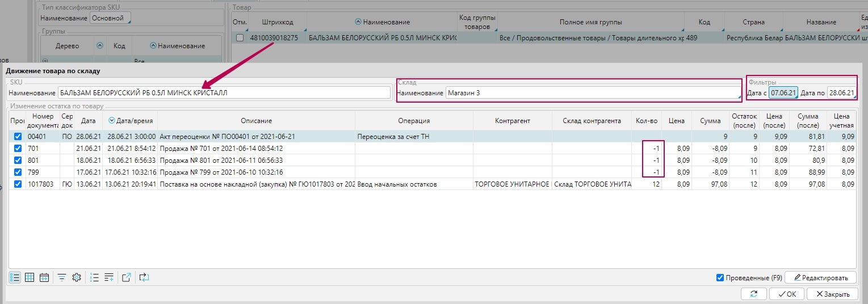Open the filter icon in bottom toolbar
This screenshot has width=868, height=304.
click(x=62, y=277)
